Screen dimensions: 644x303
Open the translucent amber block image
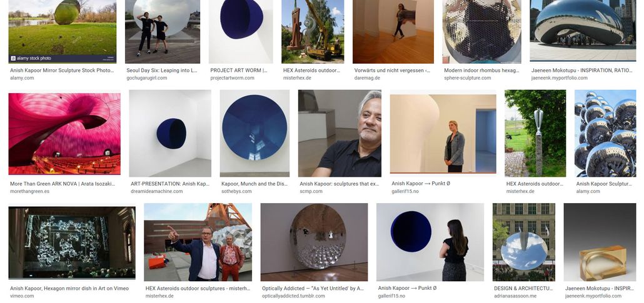[x=600, y=242]
